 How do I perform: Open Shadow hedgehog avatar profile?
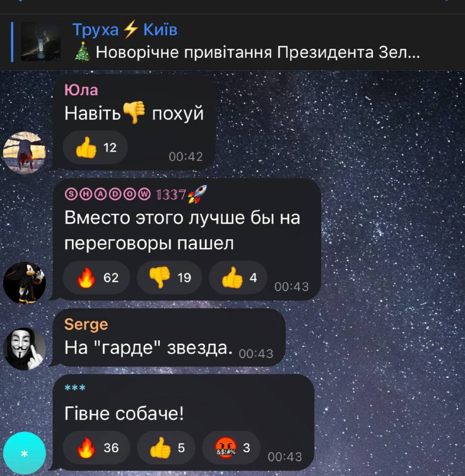tap(24, 283)
